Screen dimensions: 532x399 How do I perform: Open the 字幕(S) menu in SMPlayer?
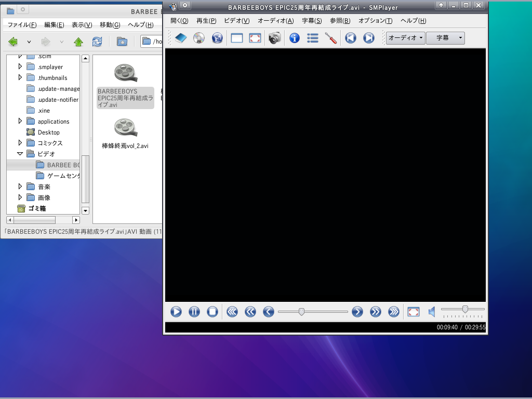pos(312,21)
